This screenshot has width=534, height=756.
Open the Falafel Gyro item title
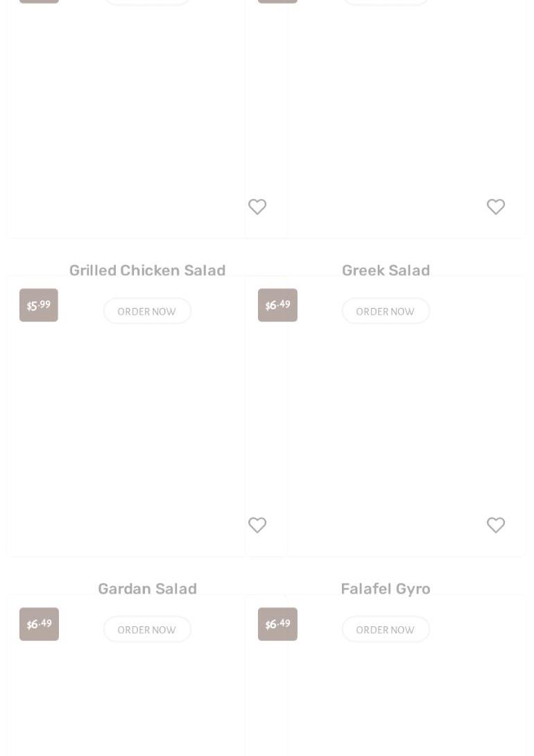(x=386, y=589)
